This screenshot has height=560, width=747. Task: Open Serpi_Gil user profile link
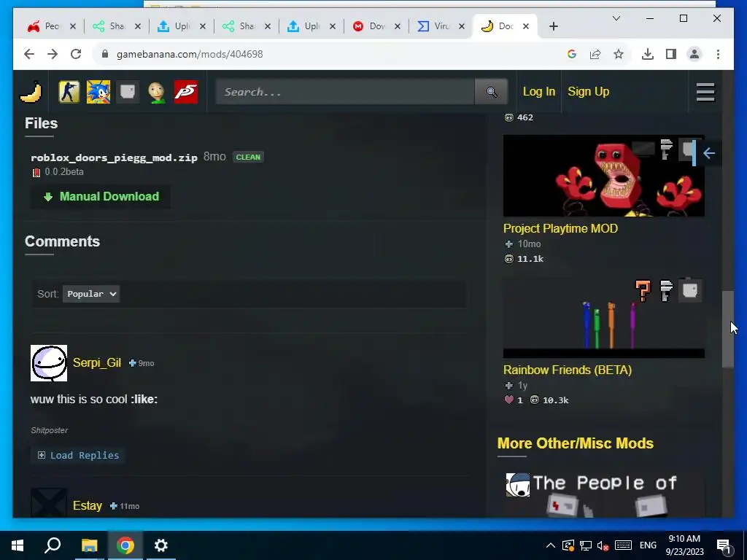(97, 362)
